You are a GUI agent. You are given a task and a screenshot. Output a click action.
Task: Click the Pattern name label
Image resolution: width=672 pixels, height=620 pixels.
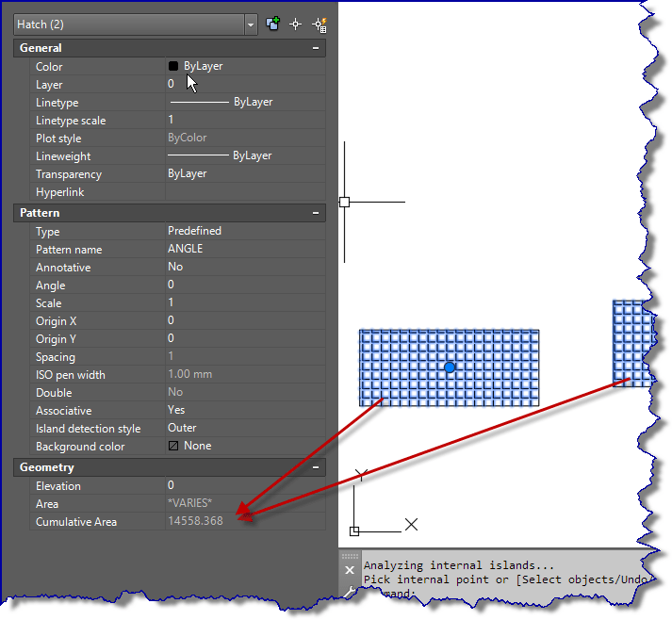(69, 250)
